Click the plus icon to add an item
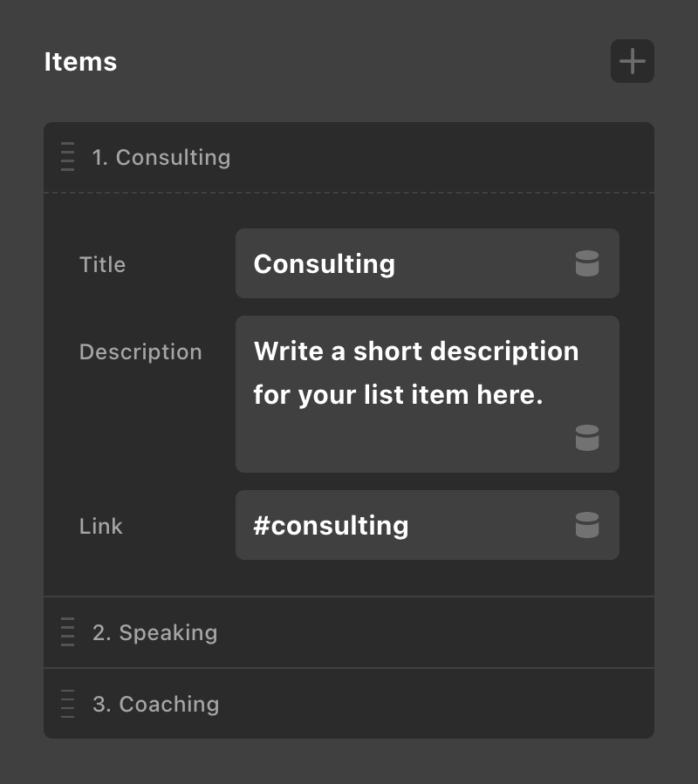 point(632,61)
